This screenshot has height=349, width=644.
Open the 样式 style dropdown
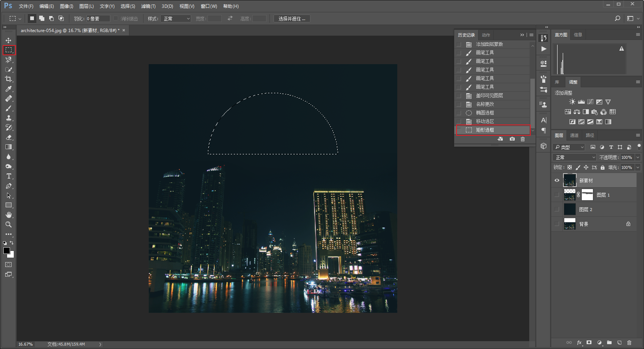[176, 19]
